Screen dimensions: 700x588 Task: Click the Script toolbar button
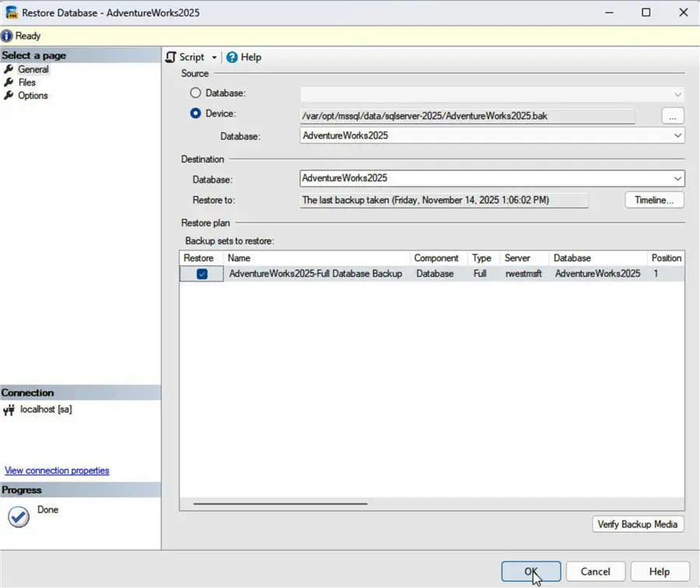point(185,57)
